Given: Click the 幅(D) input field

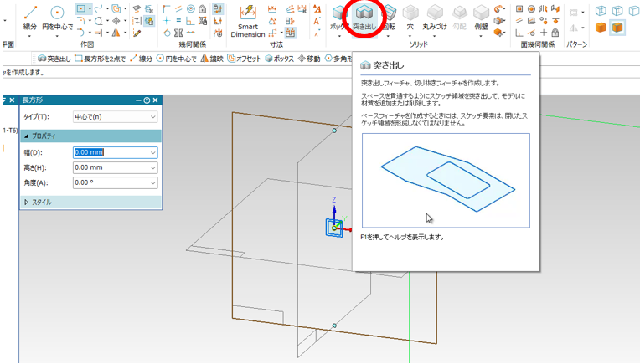Looking at the screenshot, I should point(109,152).
